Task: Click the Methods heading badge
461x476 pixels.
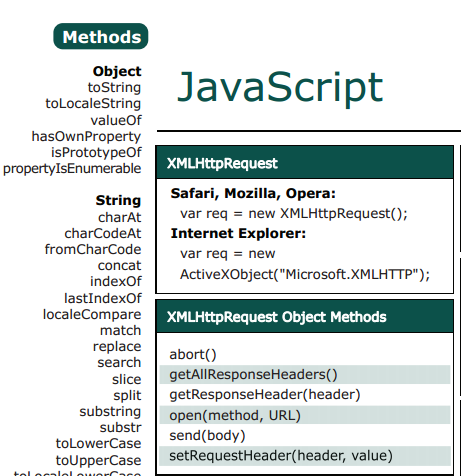Action: point(101,36)
